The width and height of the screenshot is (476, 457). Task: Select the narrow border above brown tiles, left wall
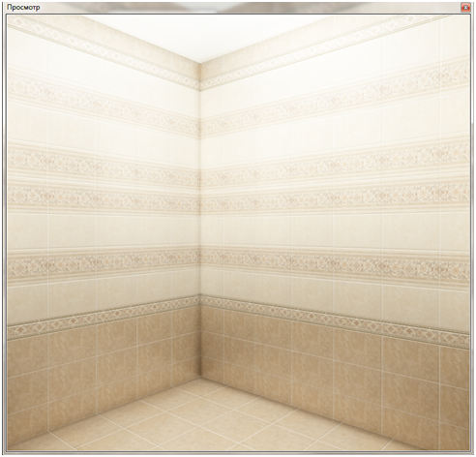coord(104,317)
